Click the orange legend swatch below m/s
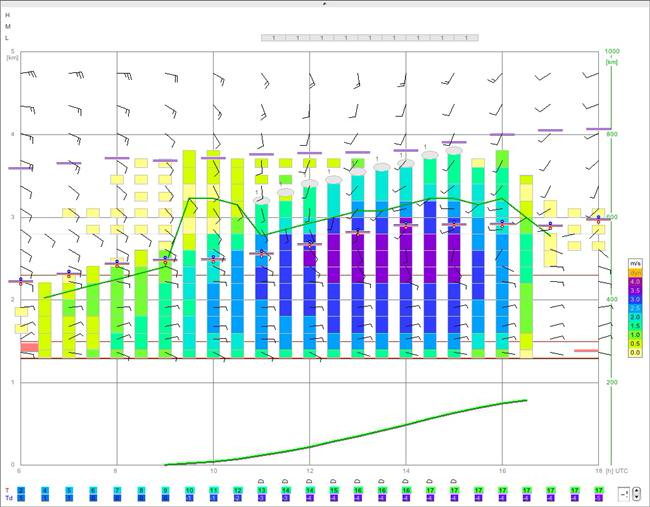650x507 pixels. [x=635, y=273]
